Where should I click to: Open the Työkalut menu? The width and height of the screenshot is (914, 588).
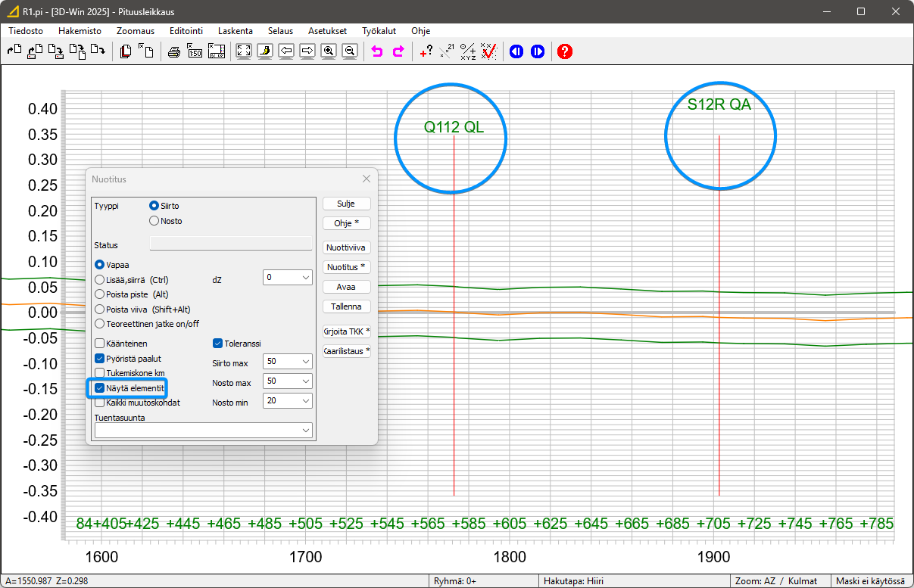(379, 31)
